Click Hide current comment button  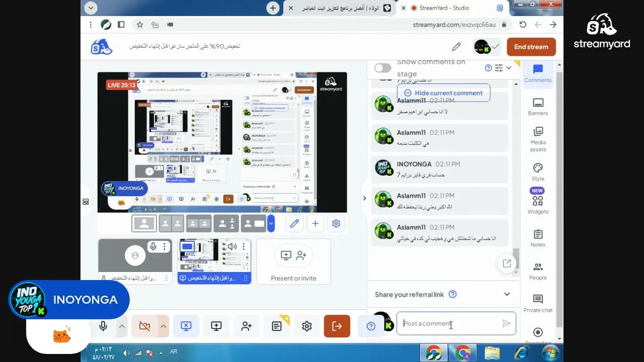point(443,93)
